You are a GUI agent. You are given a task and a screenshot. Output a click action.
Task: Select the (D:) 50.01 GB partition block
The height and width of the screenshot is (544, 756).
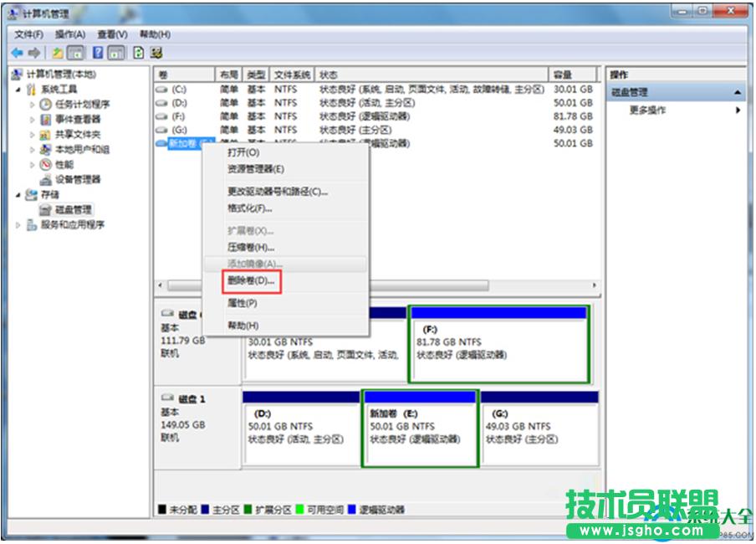pyautogui.click(x=301, y=429)
